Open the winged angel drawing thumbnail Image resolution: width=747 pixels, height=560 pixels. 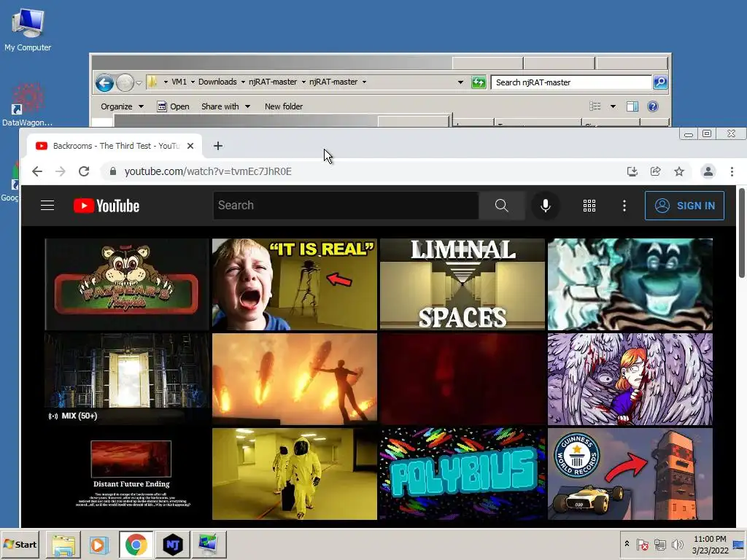pos(630,379)
